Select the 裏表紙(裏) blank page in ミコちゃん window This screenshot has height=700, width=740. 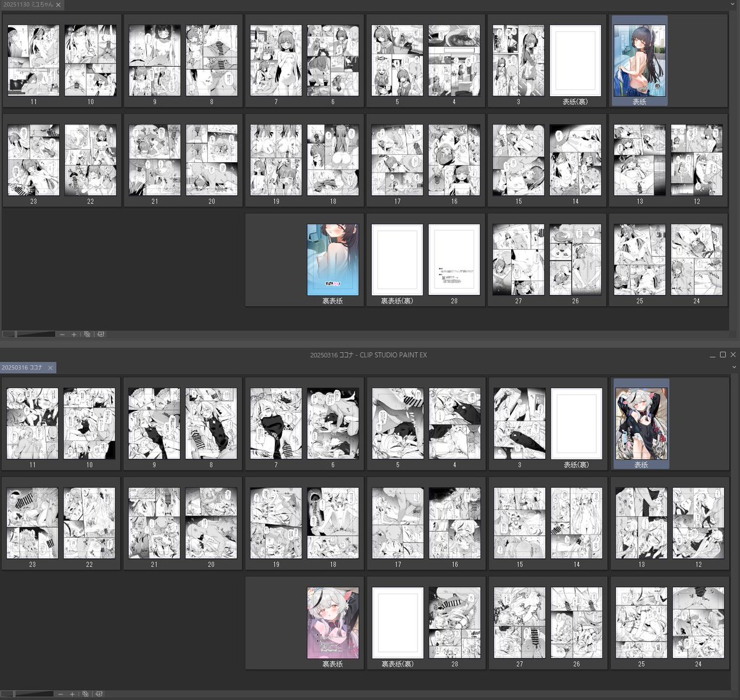(x=397, y=260)
